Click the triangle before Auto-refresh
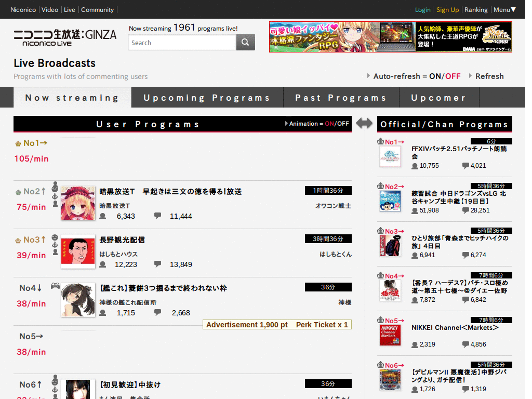Screen dimensions: 532x399 tap(368, 76)
